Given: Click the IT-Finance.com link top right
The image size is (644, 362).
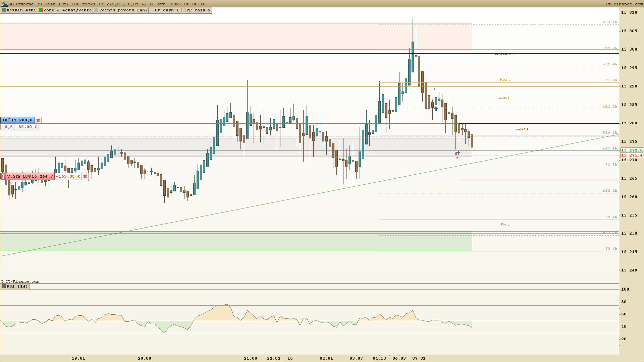Looking at the screenshot, I should point(624,4).
